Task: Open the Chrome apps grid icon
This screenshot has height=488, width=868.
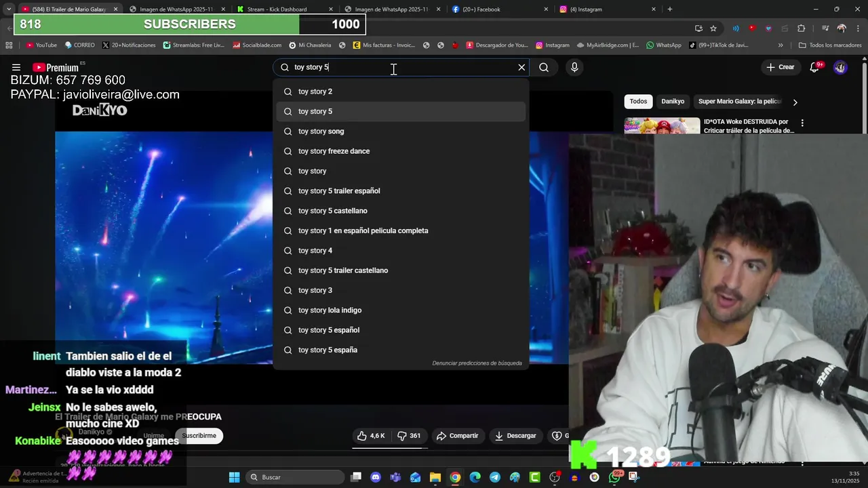Action: [9, 45]
